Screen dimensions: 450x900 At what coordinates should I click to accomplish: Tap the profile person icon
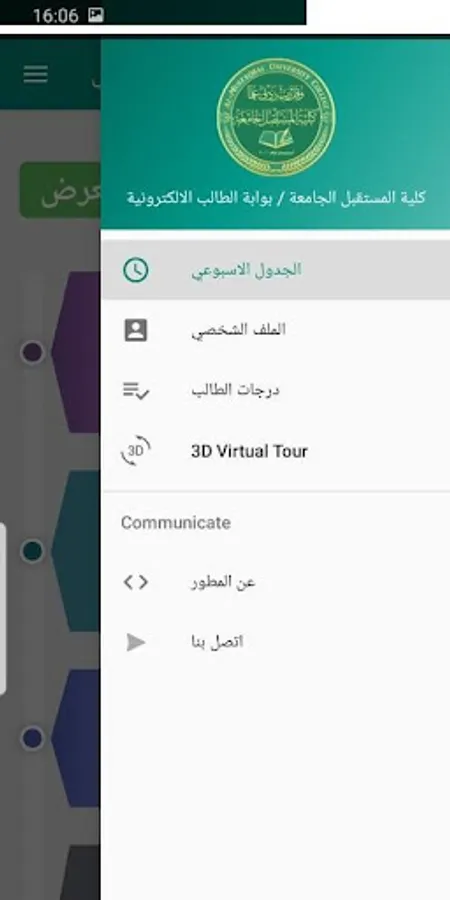pyautogui.click(x=135, y=330)
